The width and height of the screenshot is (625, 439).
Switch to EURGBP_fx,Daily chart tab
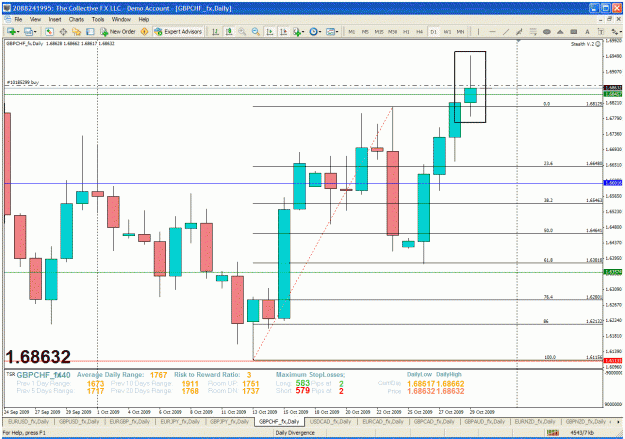coord(130,421)
